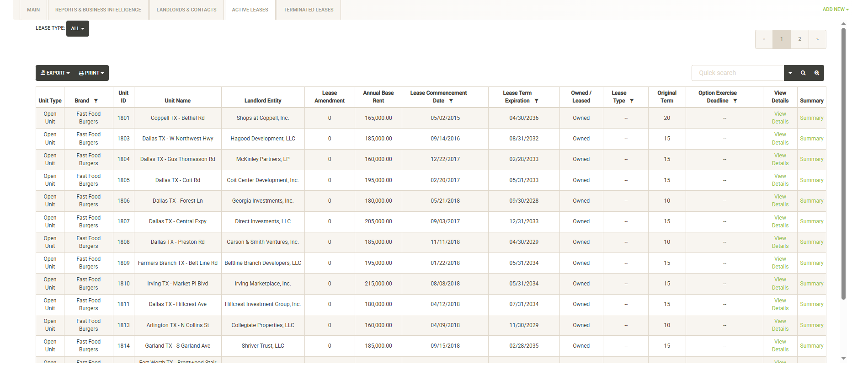Filter by Lease Commencement Date funnel icon
Image resolution: width=868 pixels, height=371 pixels.
[451, 101]
